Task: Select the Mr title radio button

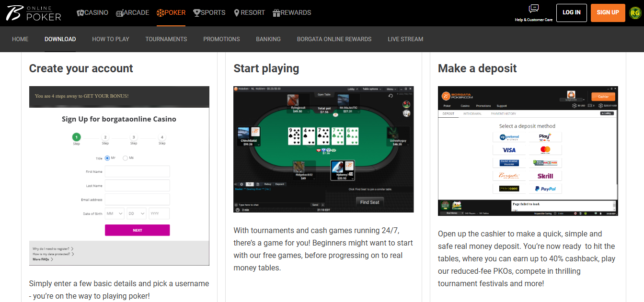Action: pyautogui.click(x=107, y=158)
